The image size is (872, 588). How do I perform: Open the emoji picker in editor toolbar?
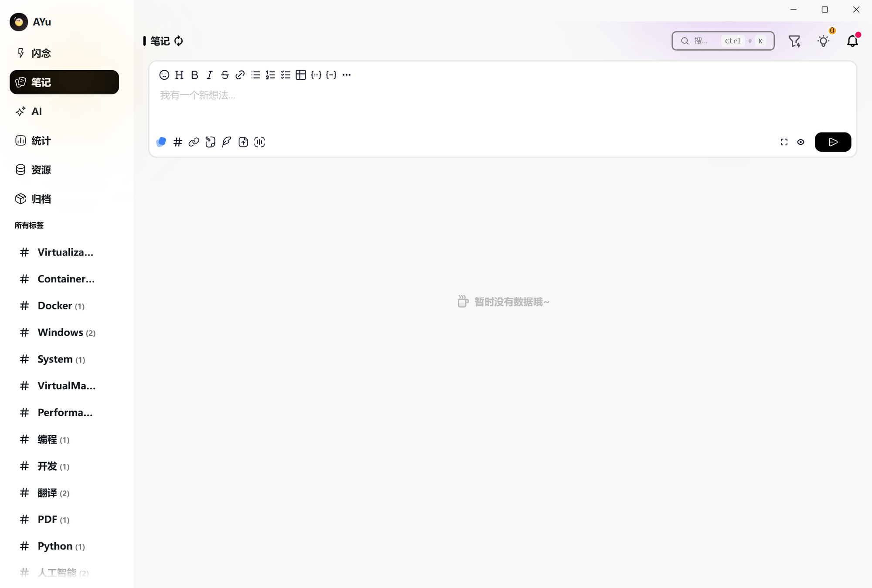click(x=164, y=75)
